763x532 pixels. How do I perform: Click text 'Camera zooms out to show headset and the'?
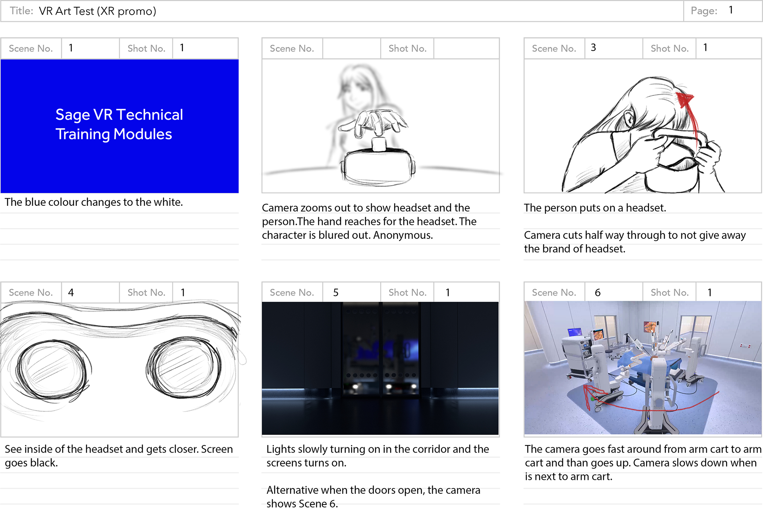click(x=366, y=208)
